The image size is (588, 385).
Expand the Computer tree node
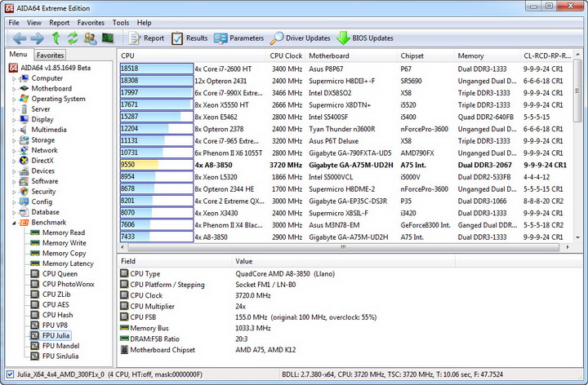[14, 78]
